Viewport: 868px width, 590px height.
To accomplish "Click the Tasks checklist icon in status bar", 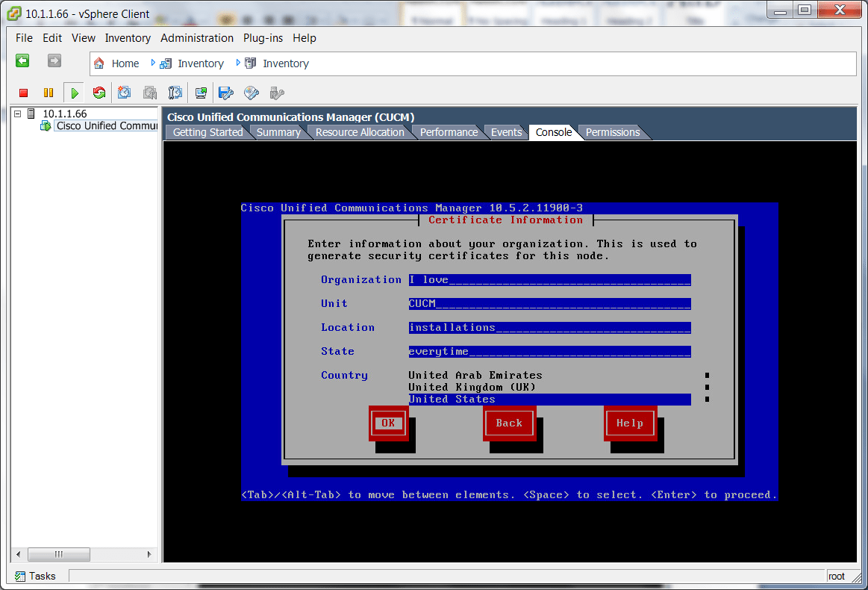I will (x=20, y=576).
